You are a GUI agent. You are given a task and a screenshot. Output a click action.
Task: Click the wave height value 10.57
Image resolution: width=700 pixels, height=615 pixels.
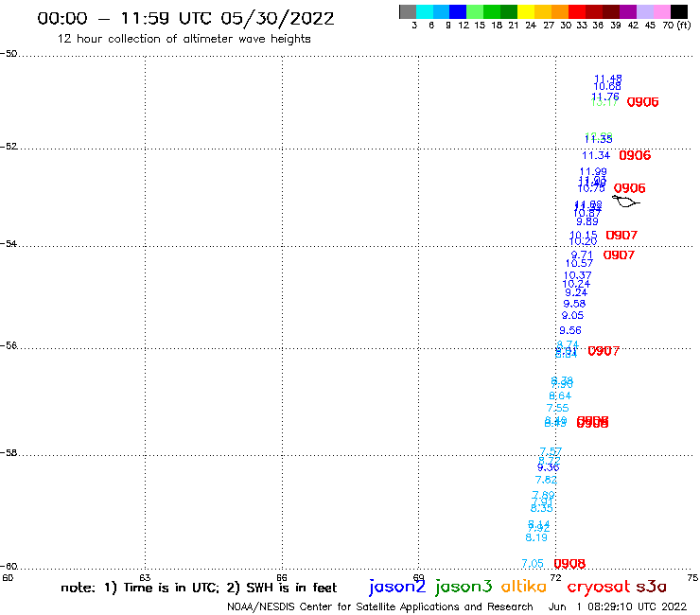pyautogui.click(x=579, y=264)
